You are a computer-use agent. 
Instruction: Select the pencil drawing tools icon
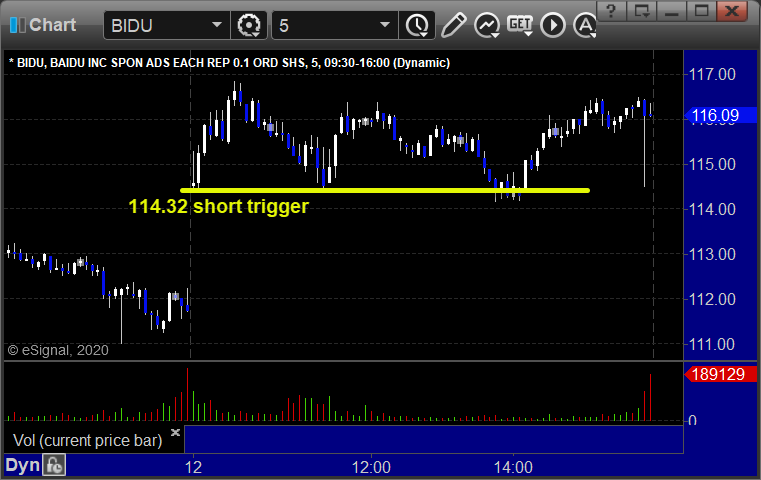click(x=453, y=25)
